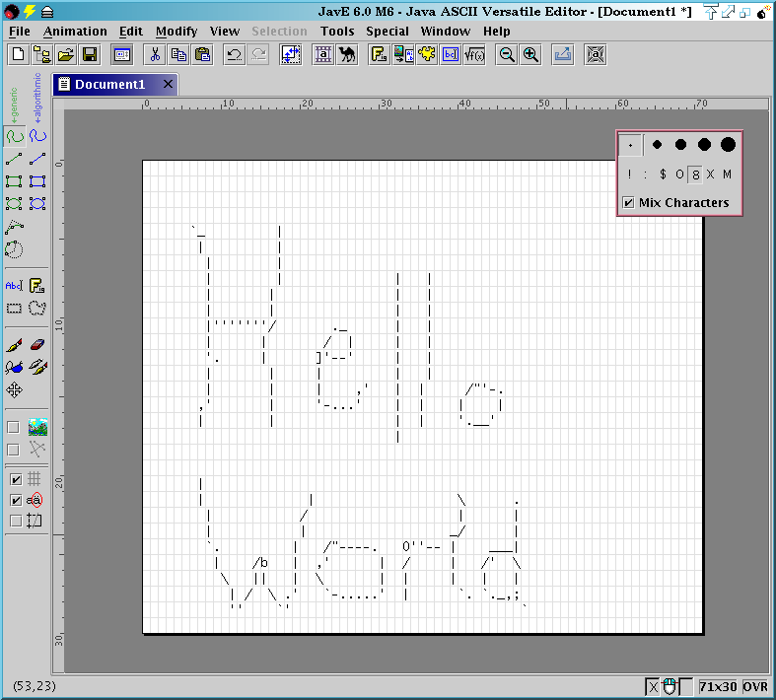Pick the '8' brush character
The image size is (776, 700).
pyautogui.click(x=695, y=175)
